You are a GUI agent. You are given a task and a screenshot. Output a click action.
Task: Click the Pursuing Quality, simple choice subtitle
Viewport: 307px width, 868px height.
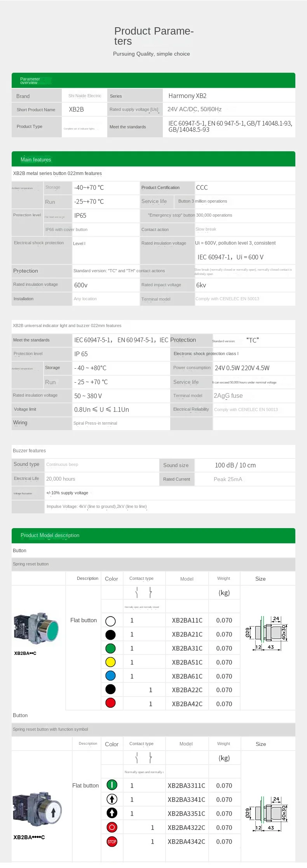152,54
